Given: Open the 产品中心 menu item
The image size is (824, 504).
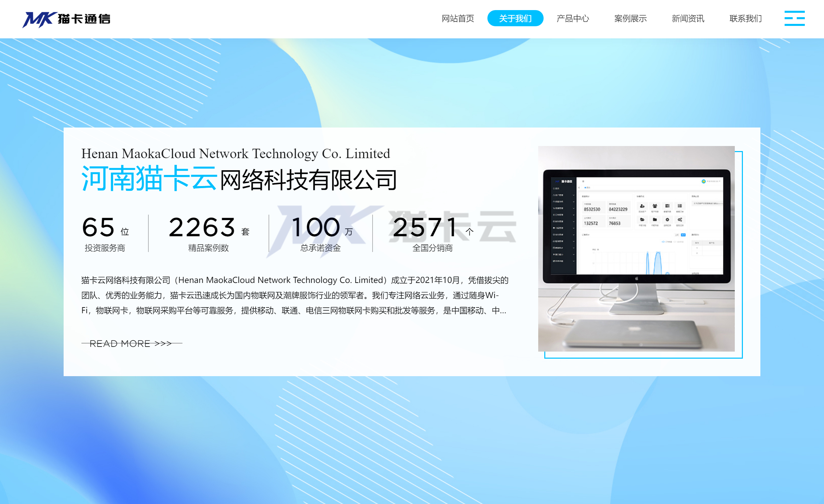Looking at the screenshot, I should coord(573,19).
